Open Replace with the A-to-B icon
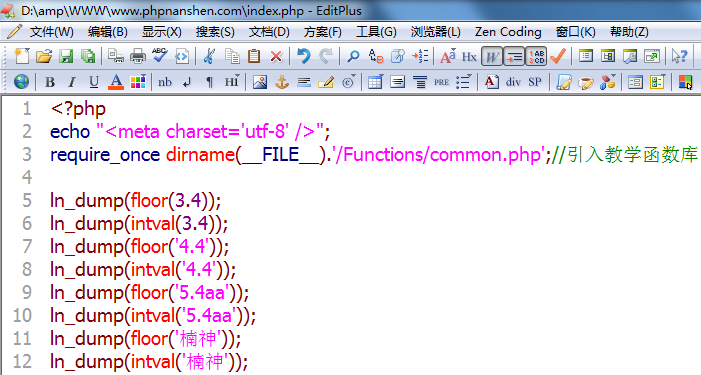701x375 pixels. 376,56
